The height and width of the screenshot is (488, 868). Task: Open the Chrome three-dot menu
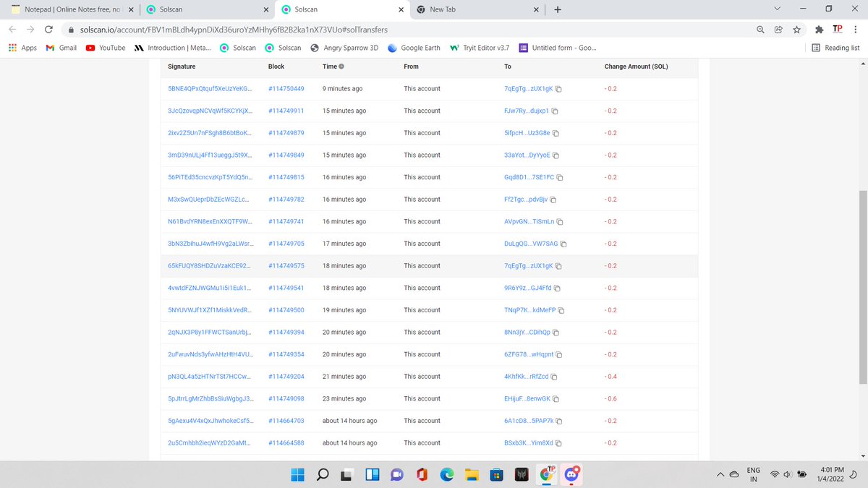(856, 30)
